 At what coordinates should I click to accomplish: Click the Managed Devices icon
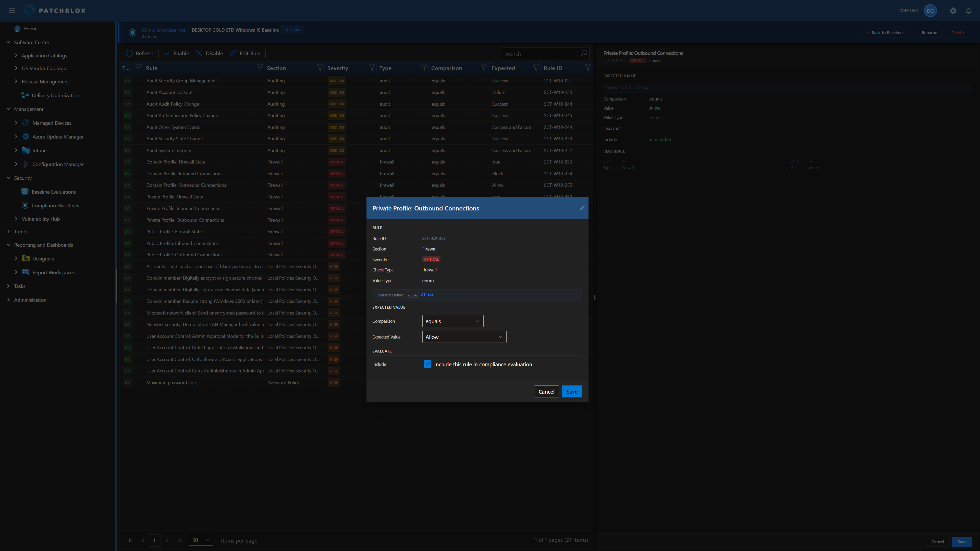tap(26, 123)
